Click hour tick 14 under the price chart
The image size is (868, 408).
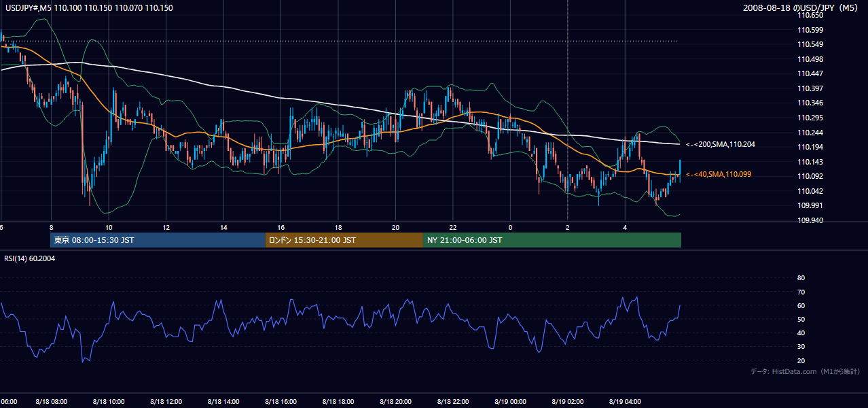(x=223, y=228)
